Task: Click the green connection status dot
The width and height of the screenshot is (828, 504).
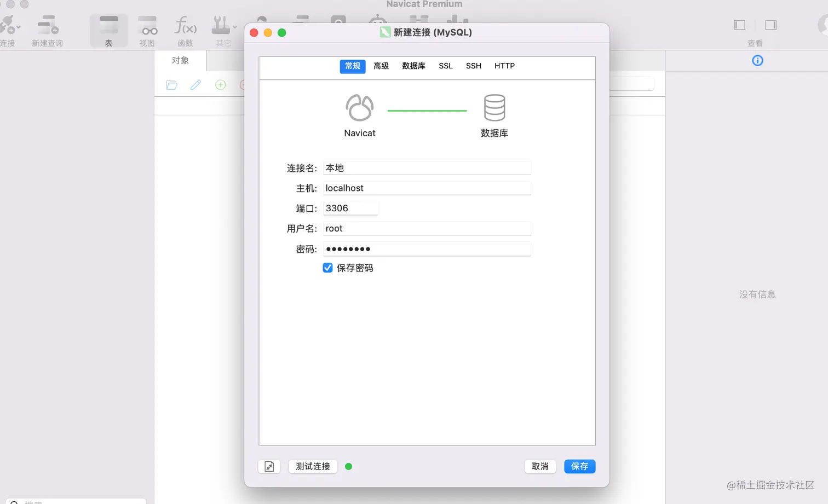Action: pyautogui.click(x=349, y=467)
